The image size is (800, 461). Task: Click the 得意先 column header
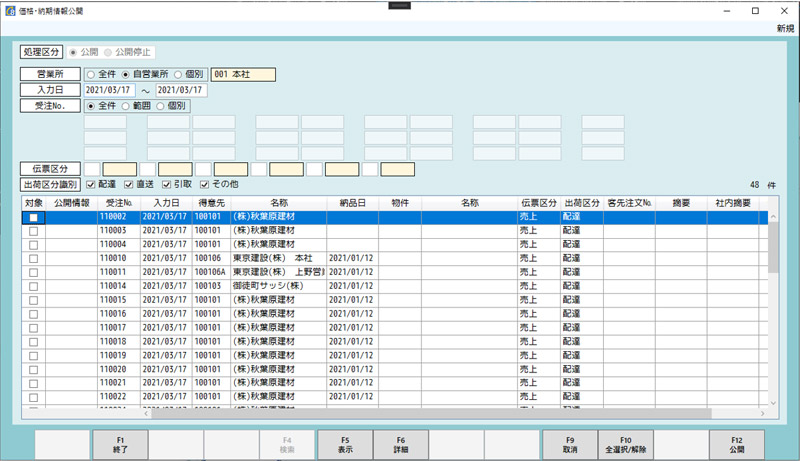(x=212, y=203)
